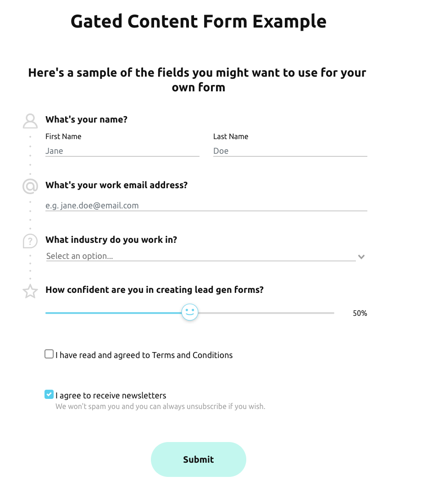
Task: Click the person icon beside the name question
Action: (x=30, y=121)
